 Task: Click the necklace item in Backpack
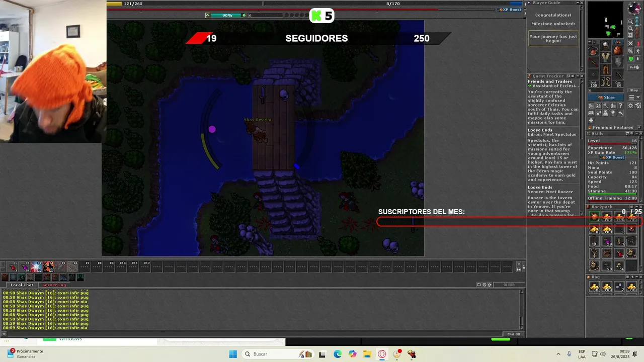coord(594,253)
